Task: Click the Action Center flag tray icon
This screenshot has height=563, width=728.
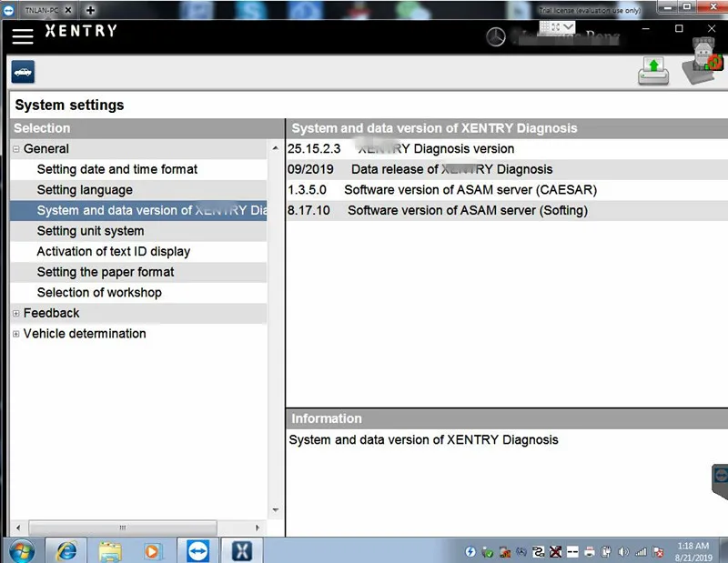Action: click(x=657, y=551)
